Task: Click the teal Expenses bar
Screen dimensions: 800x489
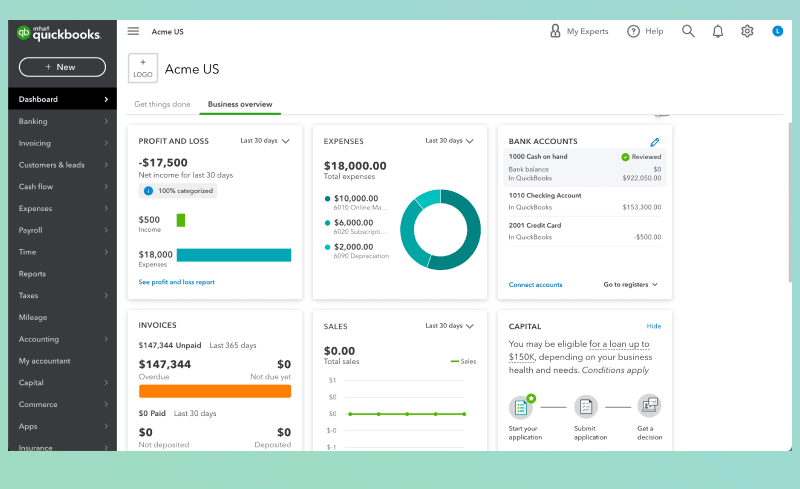Action: click(234, 255)
